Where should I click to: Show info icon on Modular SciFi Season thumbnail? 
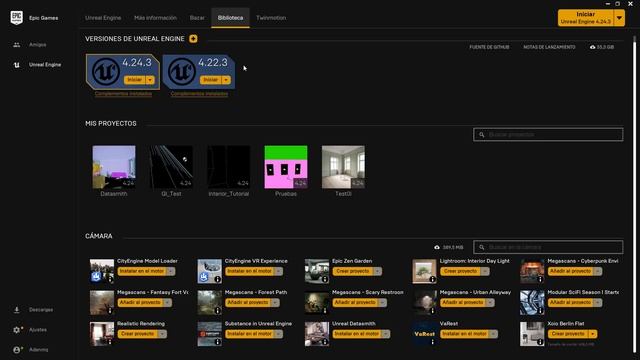540,311
